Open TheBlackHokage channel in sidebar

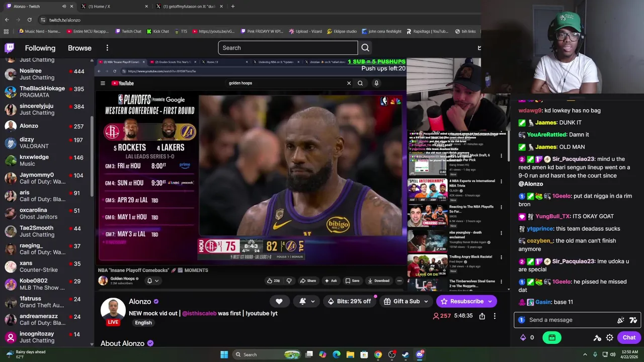pos(46,92)
